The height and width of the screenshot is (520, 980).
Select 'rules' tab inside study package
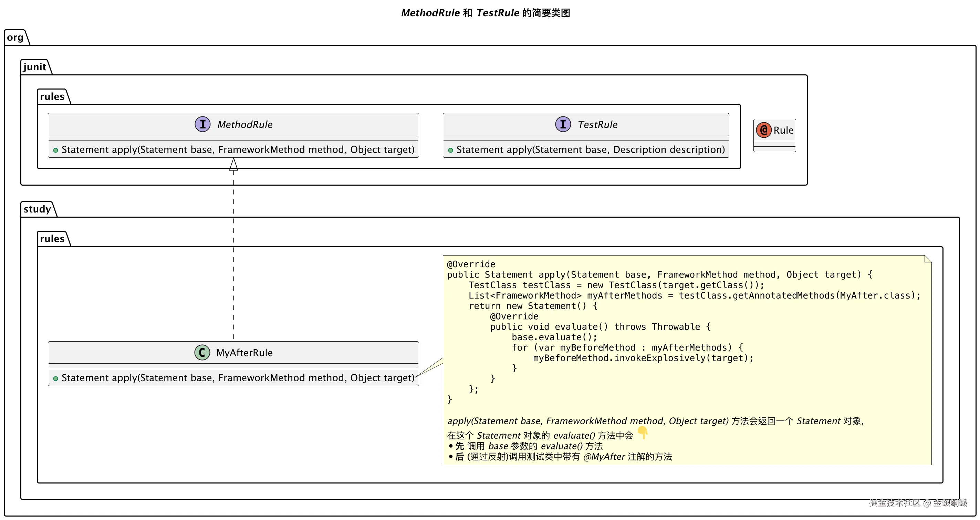52,239
